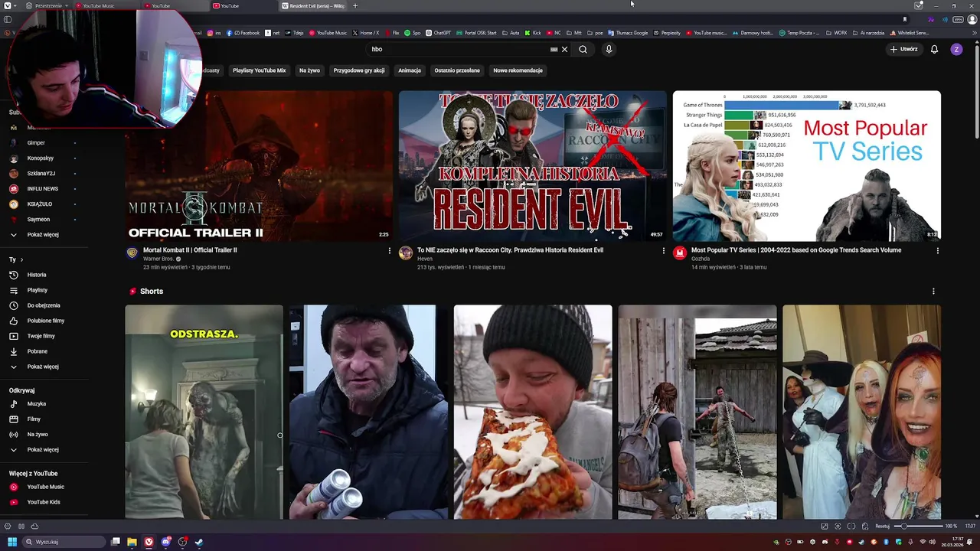Open the INFLU NEWS channel subscription
980x551 pixels.
coord(44,189)
